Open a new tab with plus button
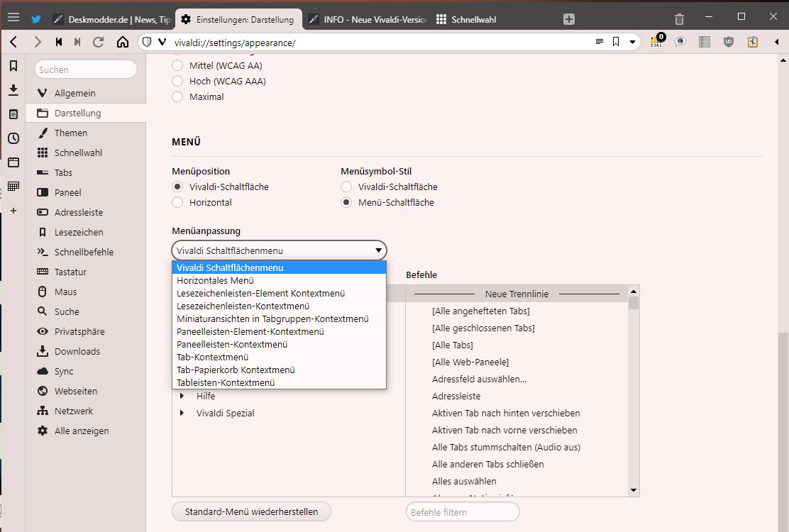Viewport: 789px width, 532px height. point(568,19)
